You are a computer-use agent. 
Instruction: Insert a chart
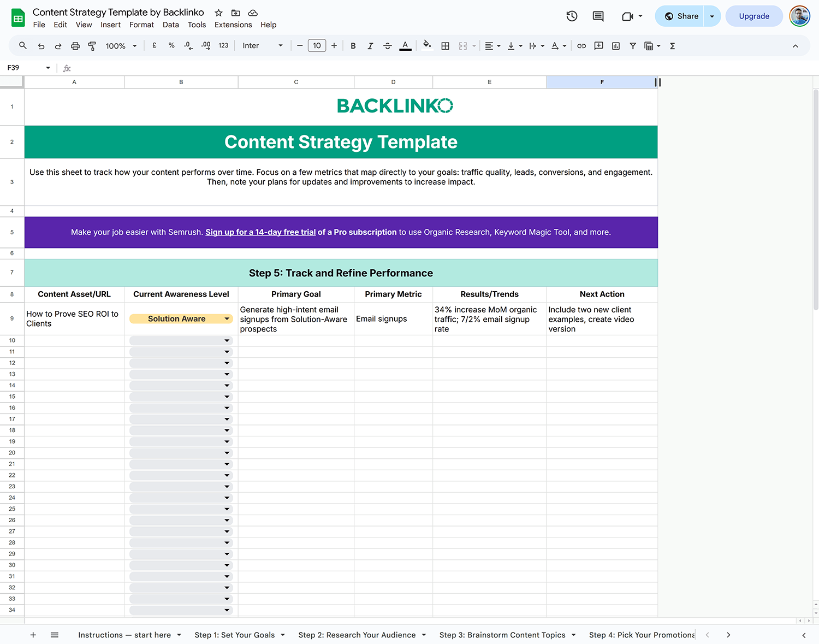pyautogui.click(x=616, y=46)
